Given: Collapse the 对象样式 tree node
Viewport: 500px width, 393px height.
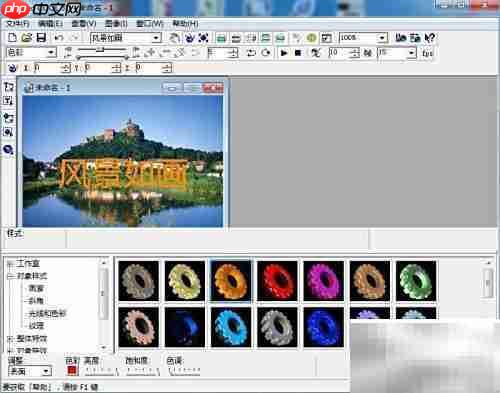Looking at the screenshot, I should 10,276.
